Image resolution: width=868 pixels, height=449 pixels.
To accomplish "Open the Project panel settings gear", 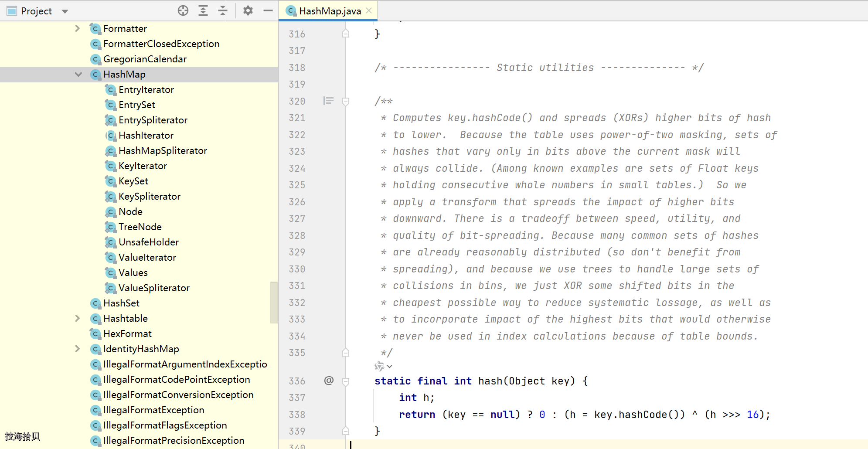I will tap(248, 10).
